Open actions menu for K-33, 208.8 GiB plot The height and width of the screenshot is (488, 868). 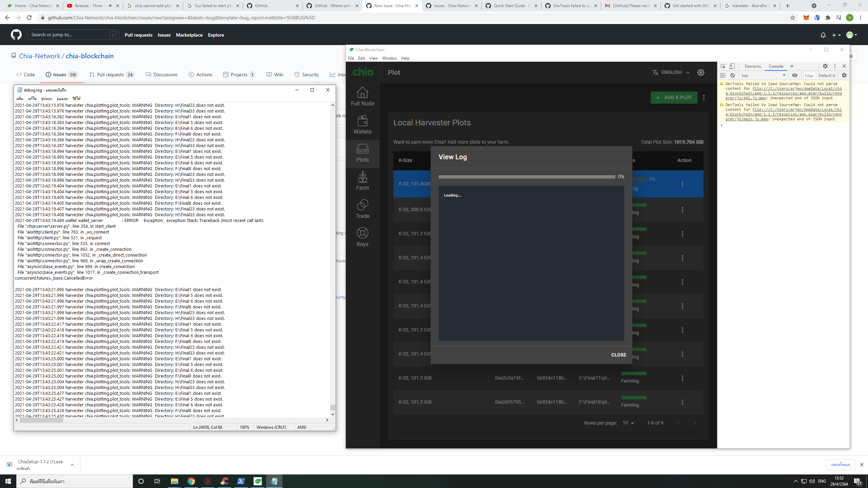click(x=682, y=210)
